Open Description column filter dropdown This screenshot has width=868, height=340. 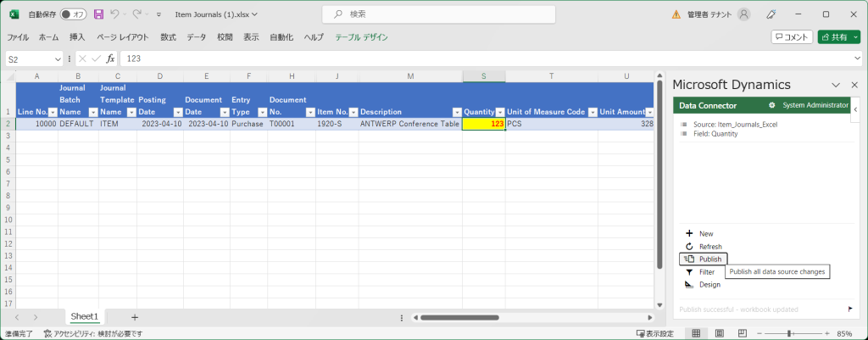[x=455, y=112]
